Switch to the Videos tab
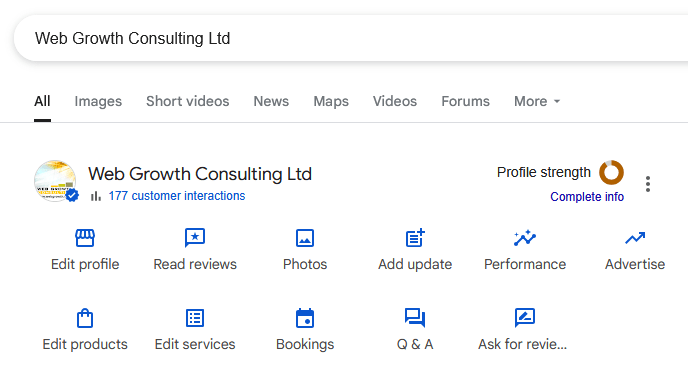 click(395, 101)
